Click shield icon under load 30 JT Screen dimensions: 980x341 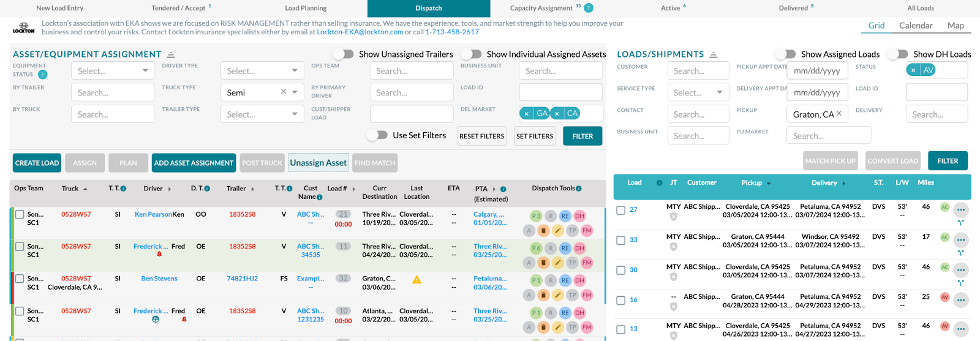pos(673,277)
